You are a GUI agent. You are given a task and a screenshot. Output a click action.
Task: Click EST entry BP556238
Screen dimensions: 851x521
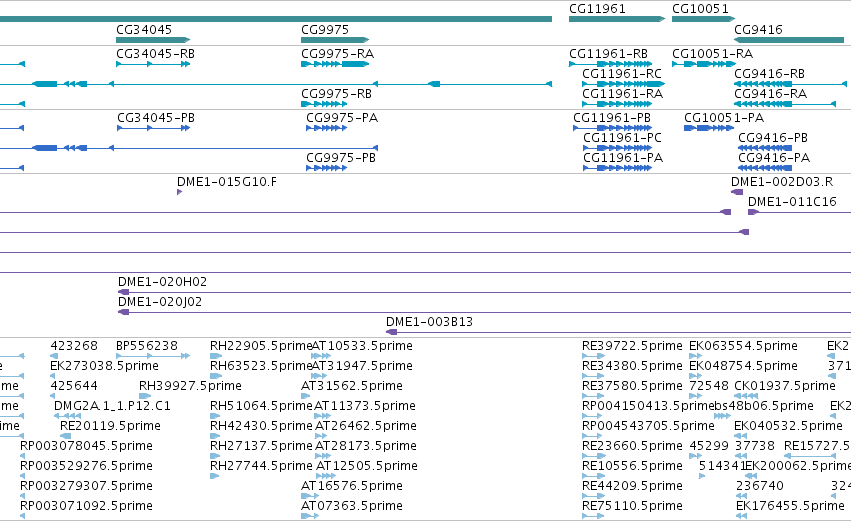(147, 346)
